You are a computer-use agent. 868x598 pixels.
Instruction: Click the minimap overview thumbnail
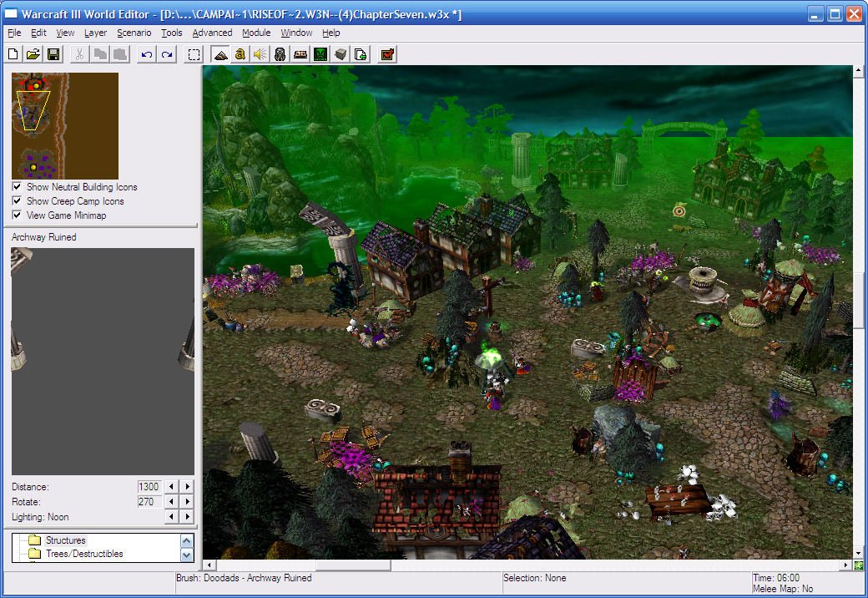[x=65, y=125]
